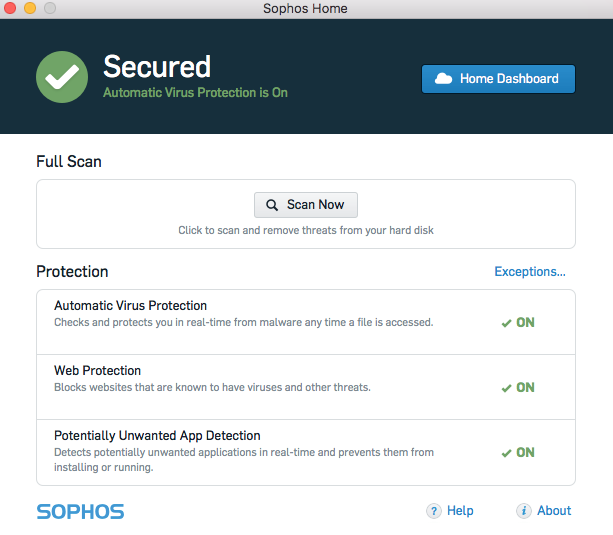Screen dimensions: 613x535
Task: Select the Web Protection row title
Action: [97, 371]
